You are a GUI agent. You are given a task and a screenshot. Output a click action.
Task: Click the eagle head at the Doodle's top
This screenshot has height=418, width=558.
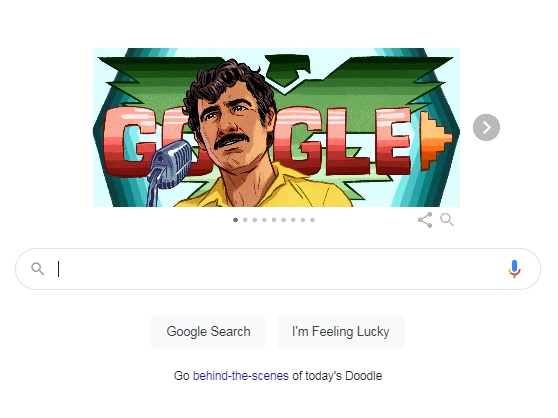[288, 69]
